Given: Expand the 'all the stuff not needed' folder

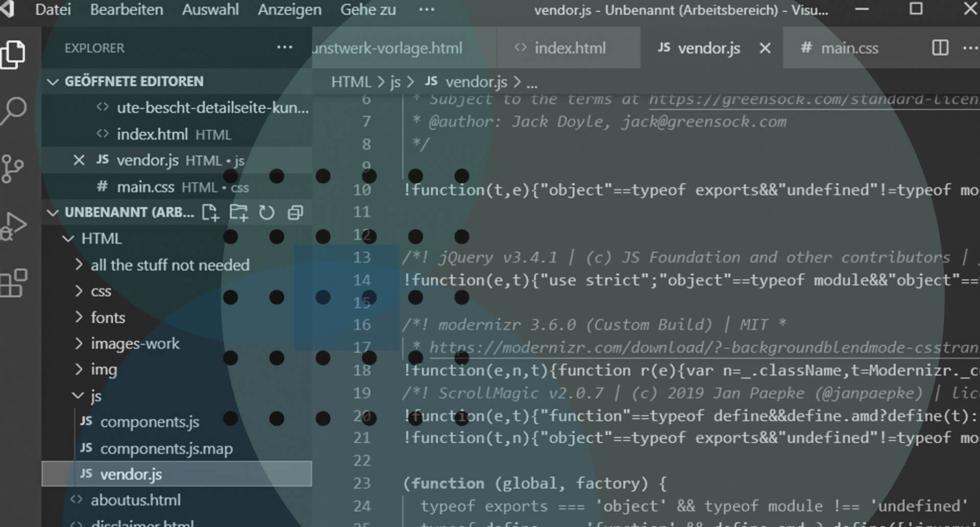Looking at the screenshot, I should [x=177, y=265].
